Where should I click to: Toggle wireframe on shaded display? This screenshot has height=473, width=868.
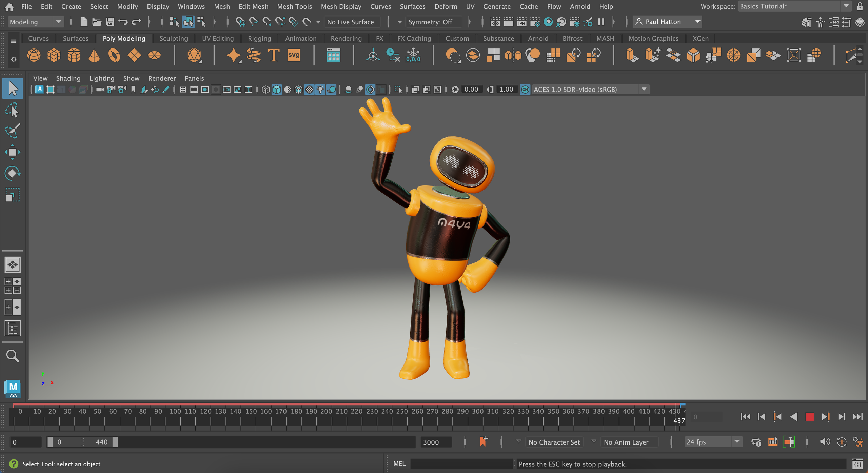(x=298, y=89)
